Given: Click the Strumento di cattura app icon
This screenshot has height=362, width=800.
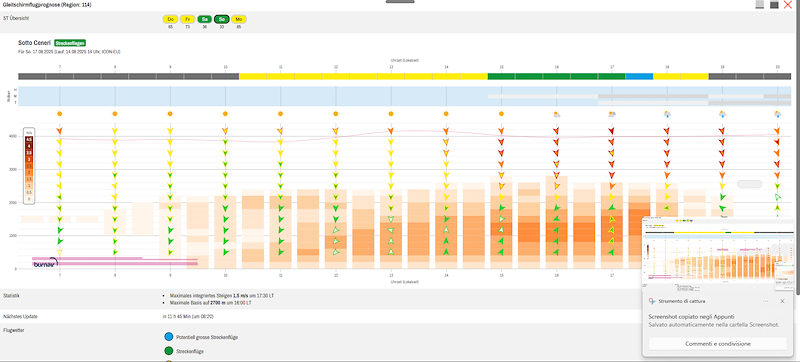Looking at the screenshot, I should coord(652,301).
